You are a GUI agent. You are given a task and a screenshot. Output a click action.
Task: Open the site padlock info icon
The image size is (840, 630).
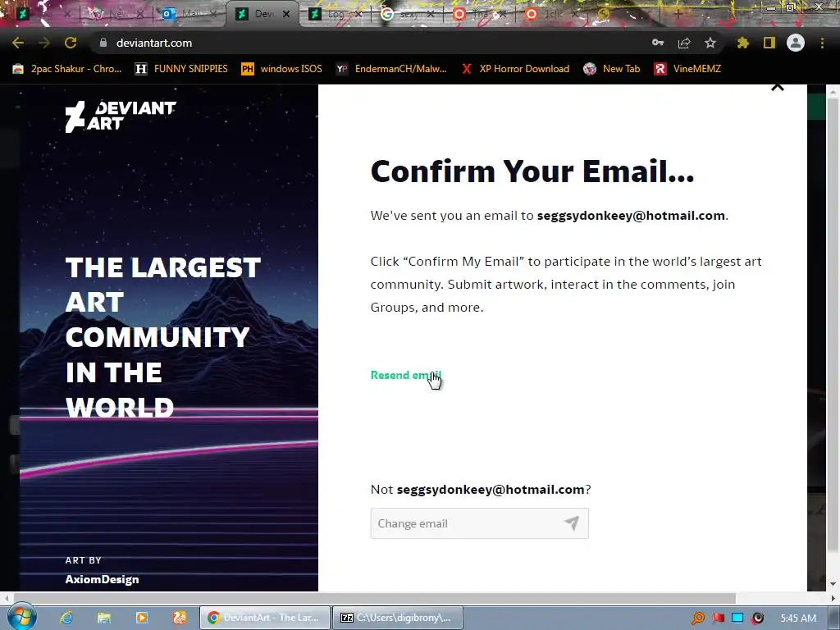(x=103, y=43)
